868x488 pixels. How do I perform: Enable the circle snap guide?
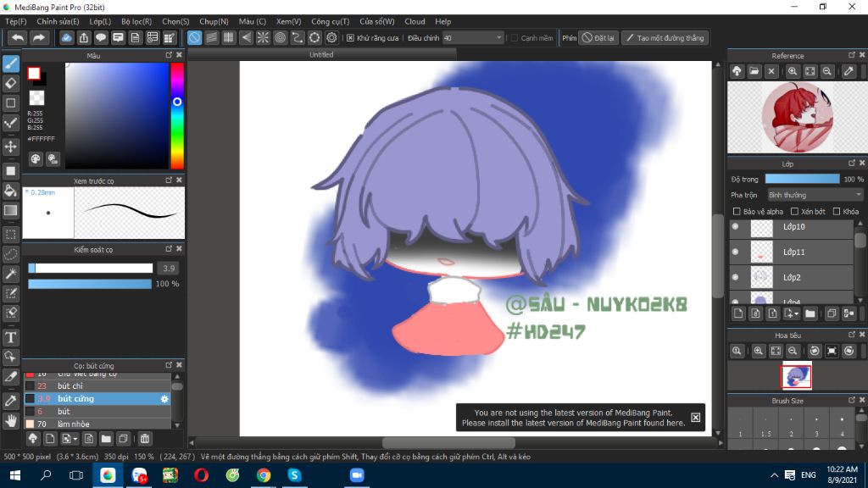[280, 37]
